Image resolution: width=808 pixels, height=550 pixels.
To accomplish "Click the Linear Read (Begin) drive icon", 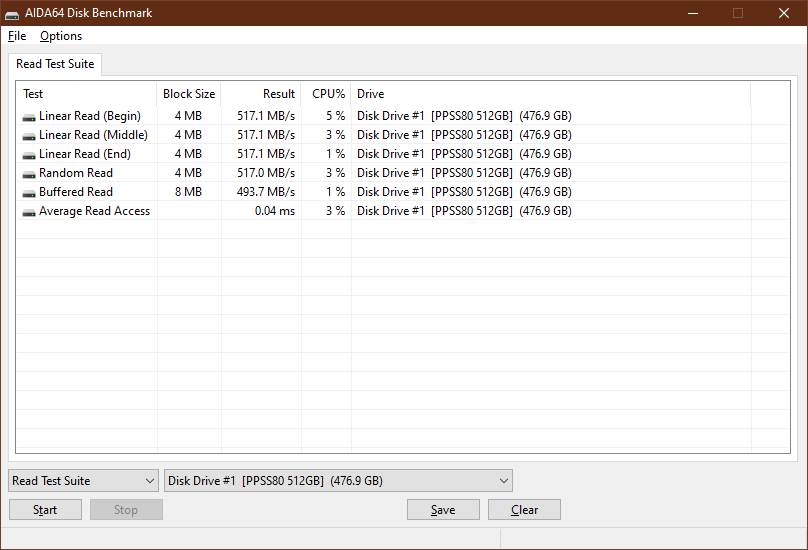I will [29, 118].
